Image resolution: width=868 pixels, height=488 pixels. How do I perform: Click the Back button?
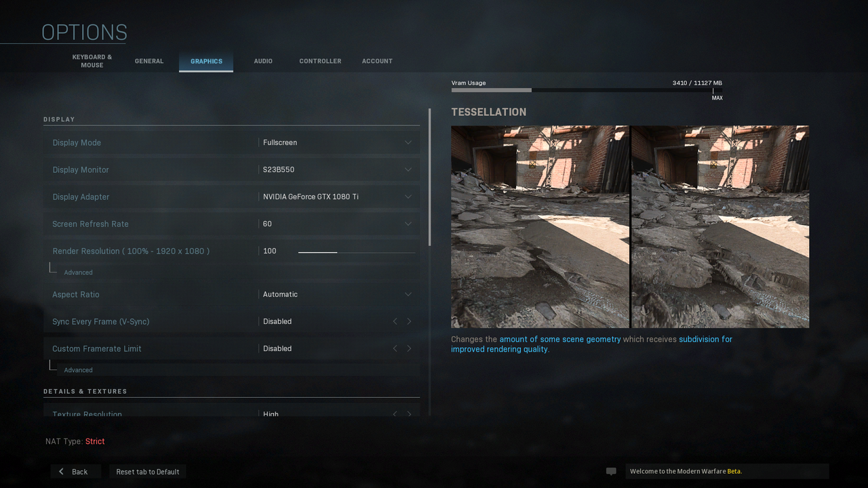pyautogui.click(x=76, y=472)
